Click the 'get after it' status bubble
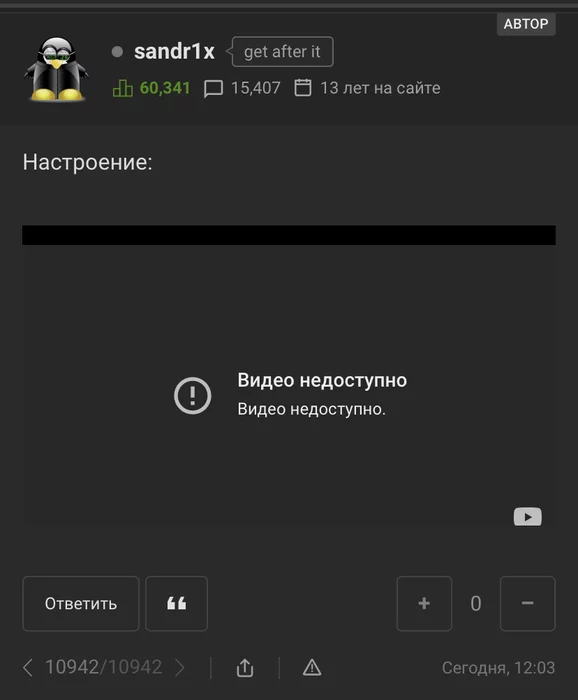 [x=282, y=52]
